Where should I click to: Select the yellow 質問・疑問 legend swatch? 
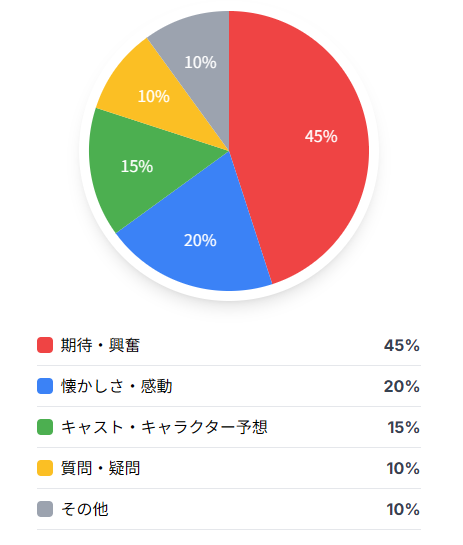click(x=45, y=468)
